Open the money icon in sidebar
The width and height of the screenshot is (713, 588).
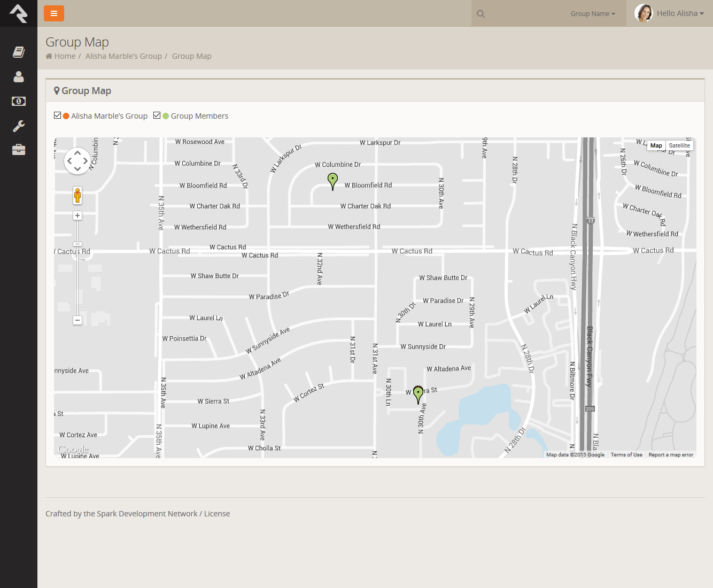tap(19, 101)
